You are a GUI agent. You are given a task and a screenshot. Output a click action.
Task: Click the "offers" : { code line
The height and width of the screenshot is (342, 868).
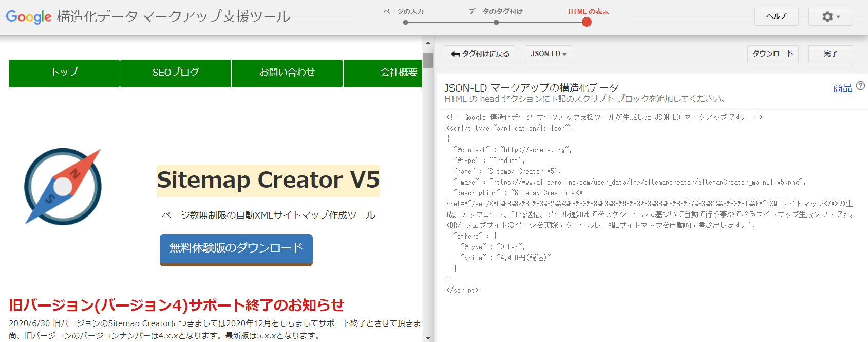pyautogui.click(x=475, y=236)
